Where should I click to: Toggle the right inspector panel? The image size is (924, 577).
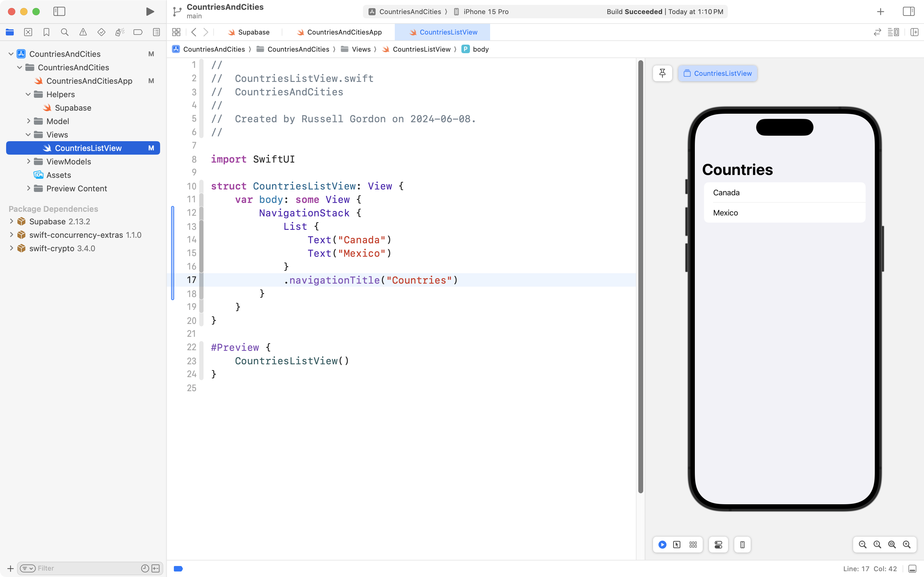909,12
